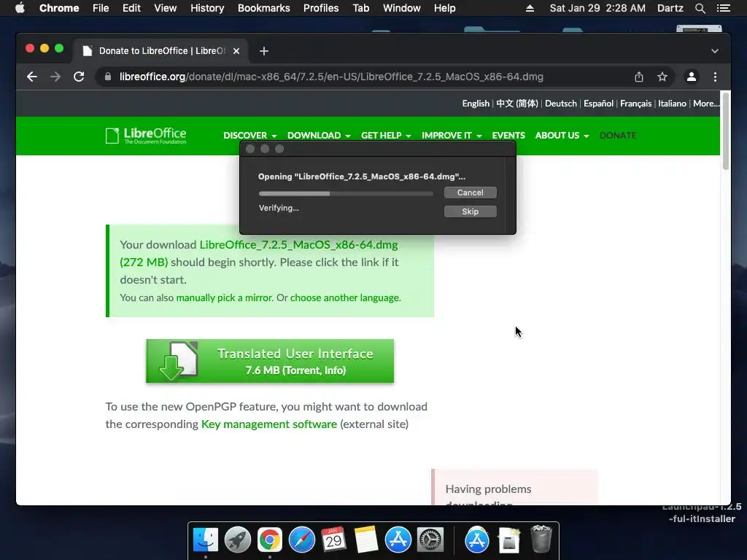The image size is (747, 560).
Task: Switch site language to Italiano
Action: tap(672, 104)
